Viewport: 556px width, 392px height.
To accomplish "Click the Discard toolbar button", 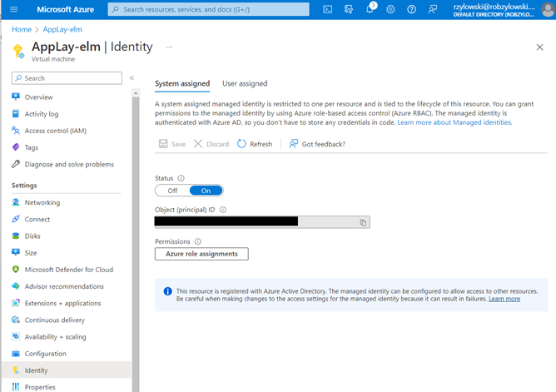I will pyautogui.click(x=211, y=144).
